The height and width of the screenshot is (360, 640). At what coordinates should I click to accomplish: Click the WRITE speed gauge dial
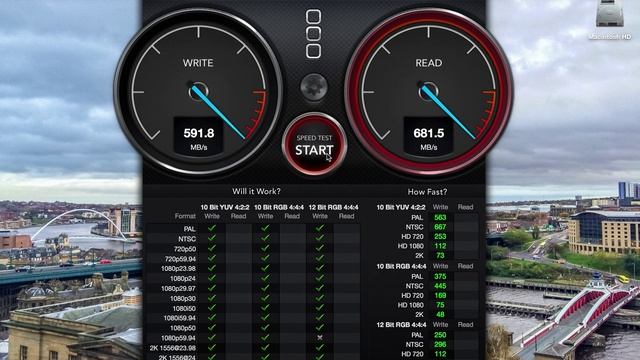tap(198, 91)
